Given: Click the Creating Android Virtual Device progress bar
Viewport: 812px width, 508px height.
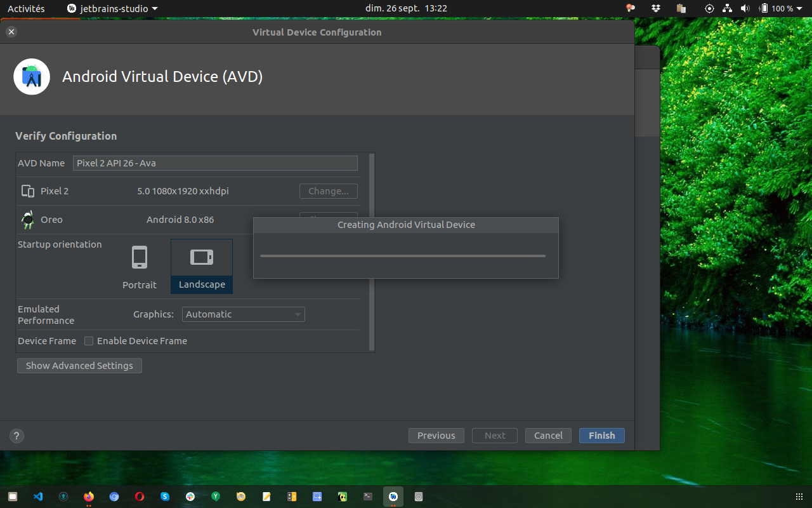Looking at the screenshot, I should tap(403, 256).
